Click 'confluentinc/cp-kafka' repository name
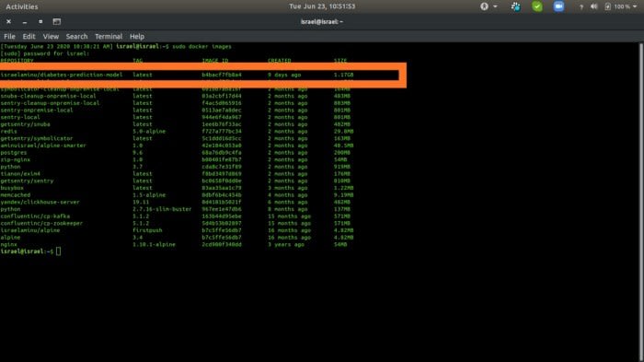644x362 pixels. 35,216
